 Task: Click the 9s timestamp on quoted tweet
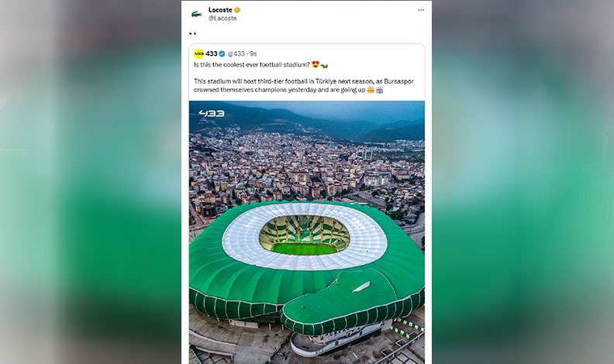(x=254, y=53)
